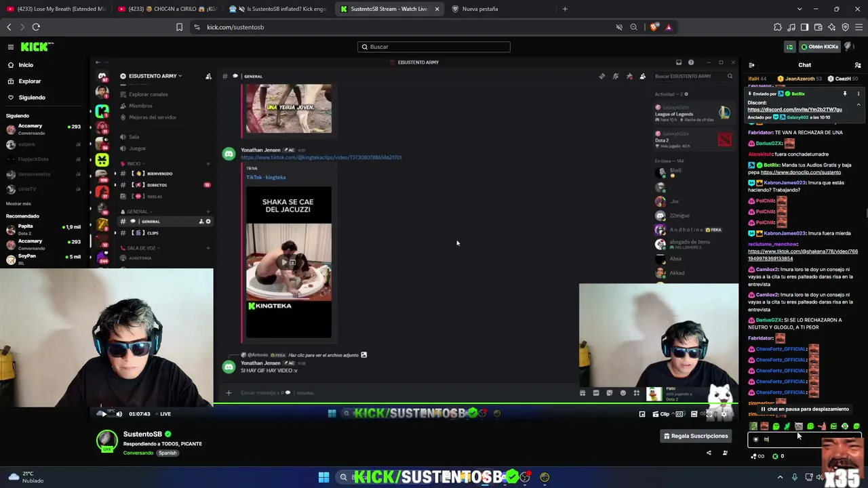This screenshot has height=488, width=868.
Task: Go to Inicio in the sidebar
Action: [26, 65]
